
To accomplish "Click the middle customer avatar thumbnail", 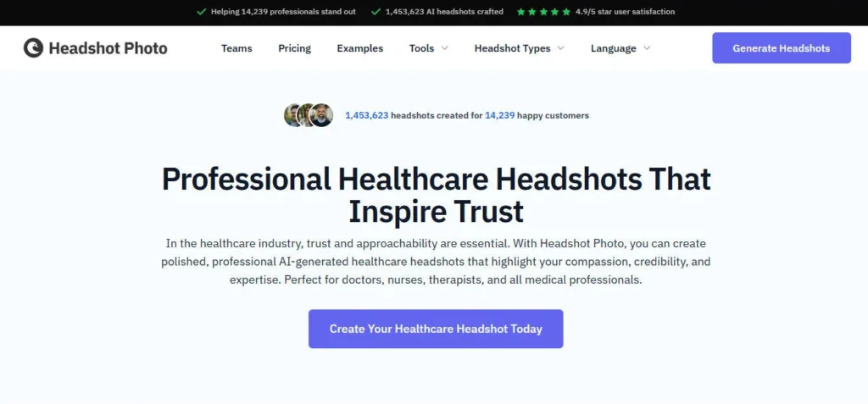I will click(x=304, y=115).
